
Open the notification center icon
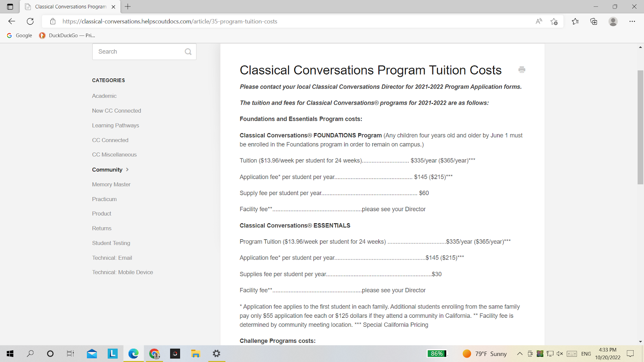click(630, 354)
